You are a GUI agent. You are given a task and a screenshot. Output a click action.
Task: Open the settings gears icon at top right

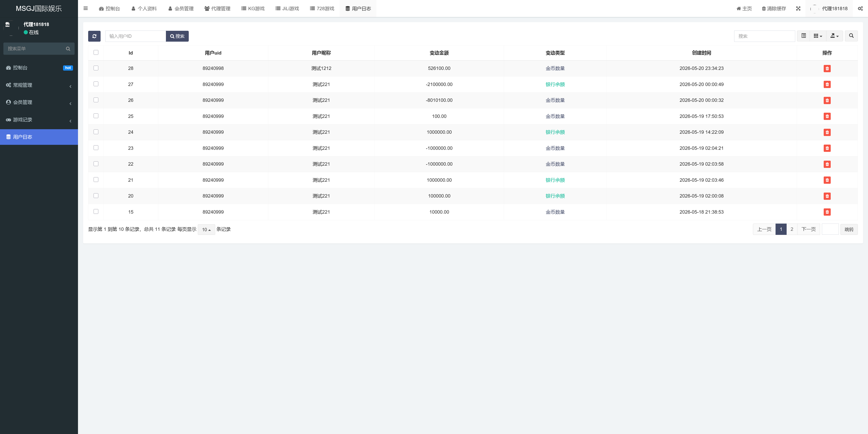click(x=860, y=8)
